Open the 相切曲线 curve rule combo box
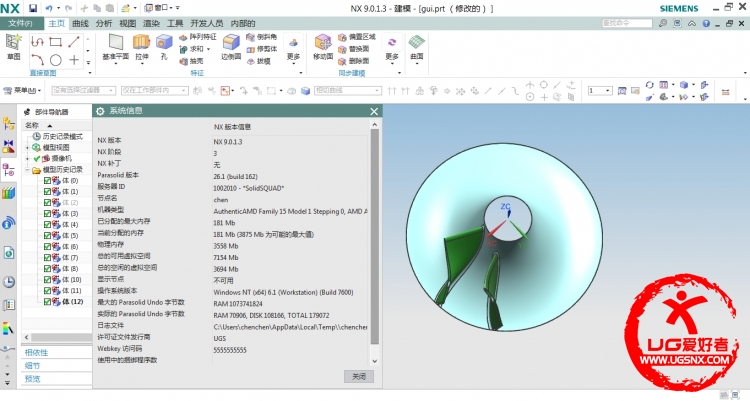This screenshot has height=401, width=750. click(348, 90)
